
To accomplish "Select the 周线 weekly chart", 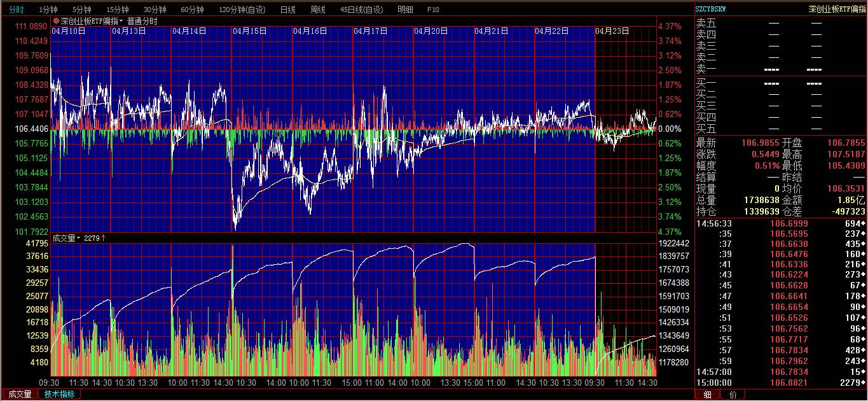I will tap(317, 10).
